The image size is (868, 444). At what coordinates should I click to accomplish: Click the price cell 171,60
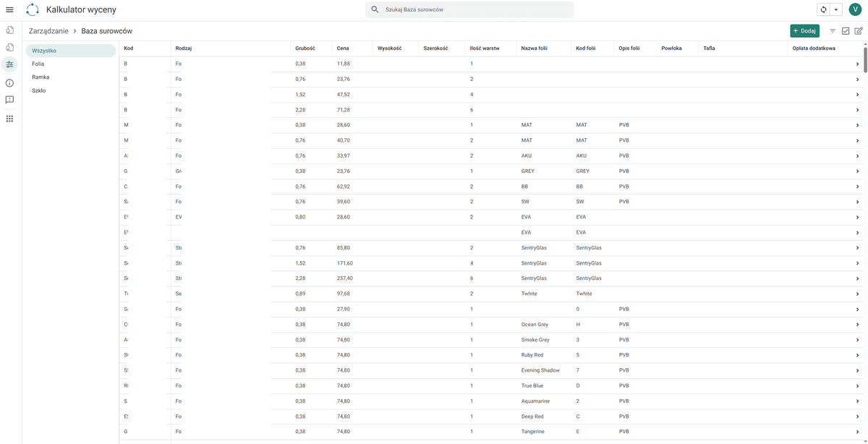click(x=345, y=263)
